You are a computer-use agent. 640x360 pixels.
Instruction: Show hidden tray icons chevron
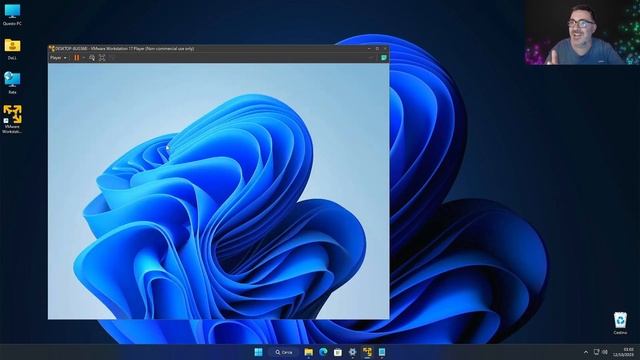pos(586,352)
